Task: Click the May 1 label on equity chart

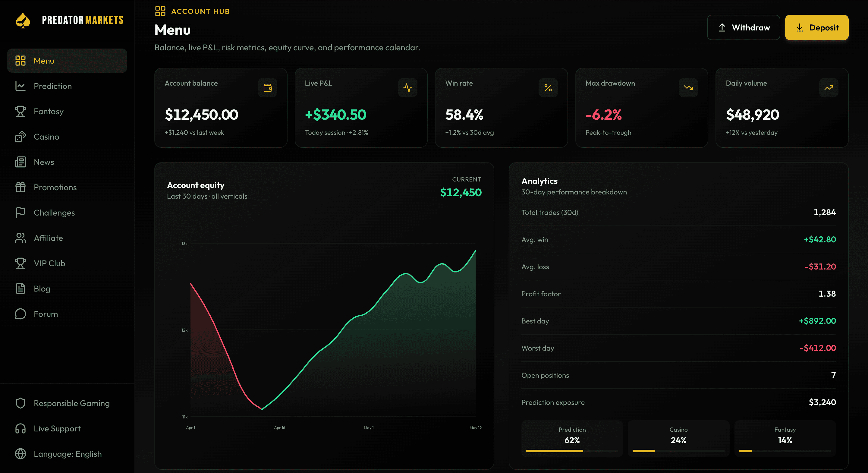Action: click(x=369, y=427)
